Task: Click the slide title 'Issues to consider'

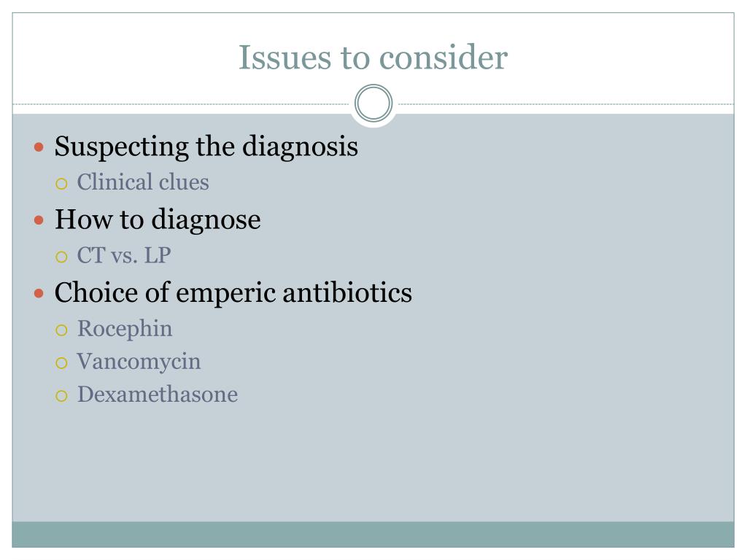Action: coord(373,57)
